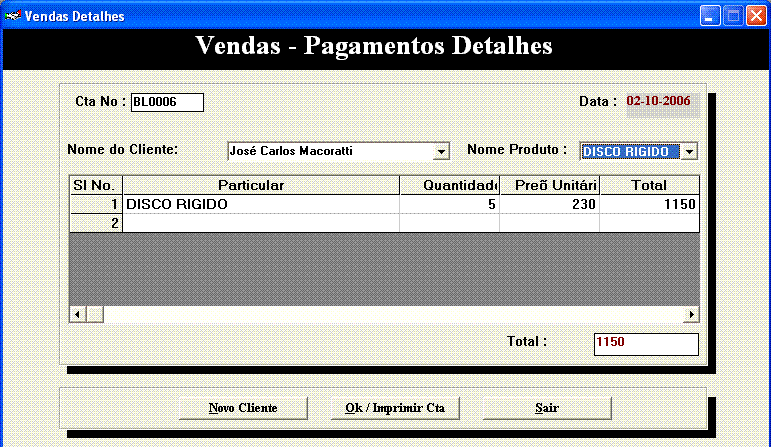
Task: Click the Ok / Imprimir Cta button
Action: (394, 408)
